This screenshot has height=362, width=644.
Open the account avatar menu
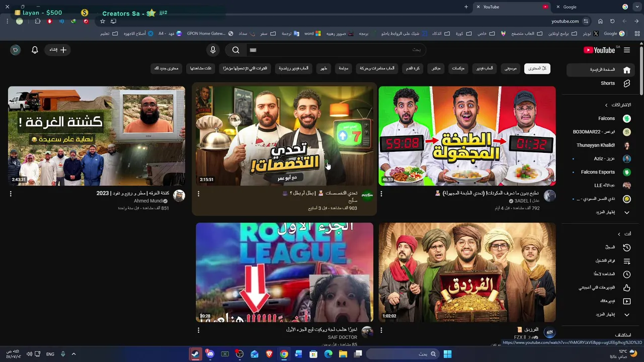[x=15, y=50]
